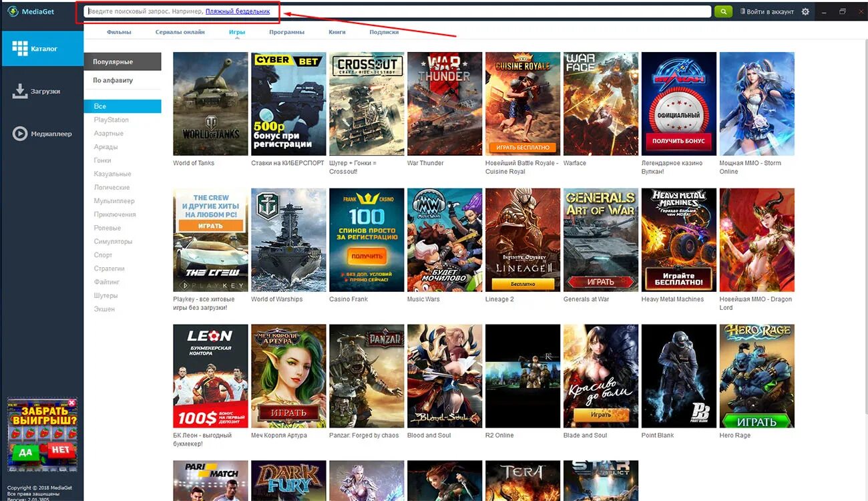The image size is (868, 501).
Task: Switch to the Фильмы tab
Action: tap(119, 32)
